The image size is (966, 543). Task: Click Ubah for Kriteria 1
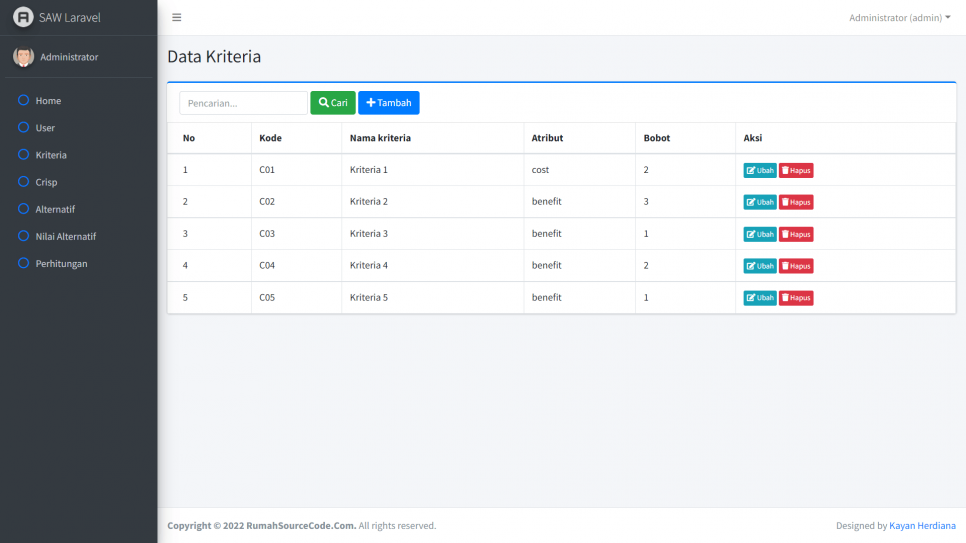[x=760, y=171]
